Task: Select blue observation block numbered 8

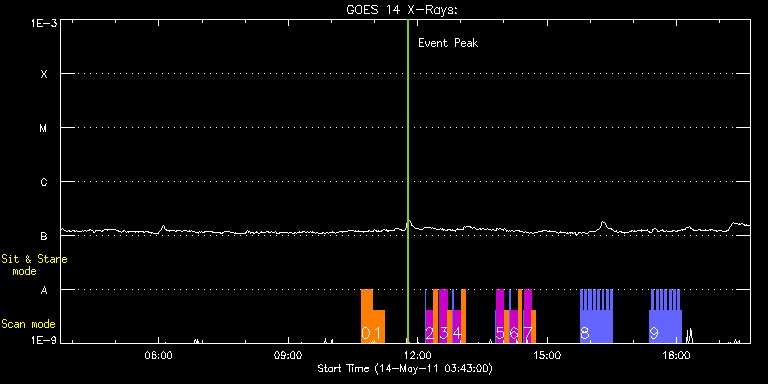Action: (597, 316)
